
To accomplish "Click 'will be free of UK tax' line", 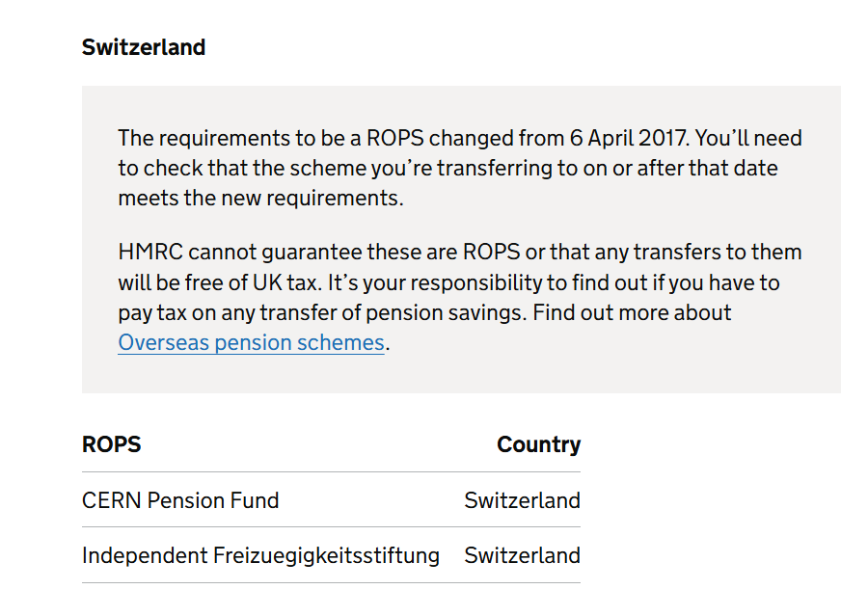I will [x=448, y=282].
